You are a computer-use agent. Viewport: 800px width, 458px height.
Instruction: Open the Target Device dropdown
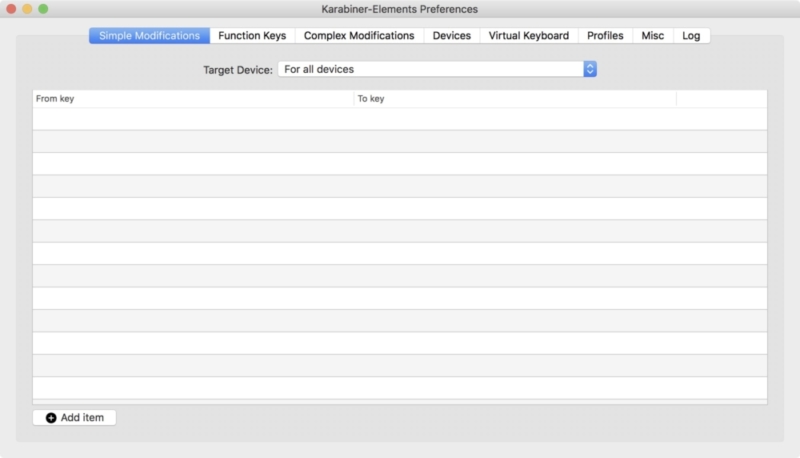coord(437,69)
